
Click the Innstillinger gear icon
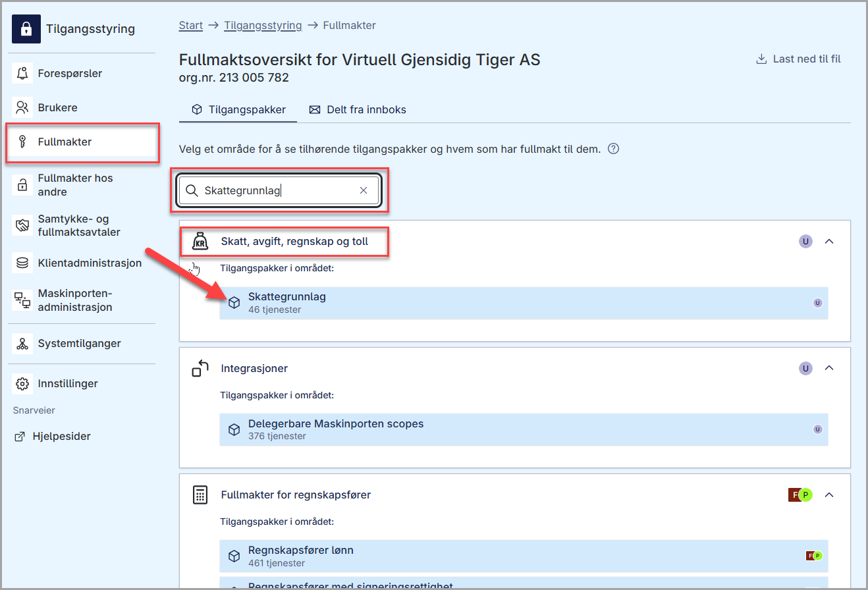[x=22, y=383]
